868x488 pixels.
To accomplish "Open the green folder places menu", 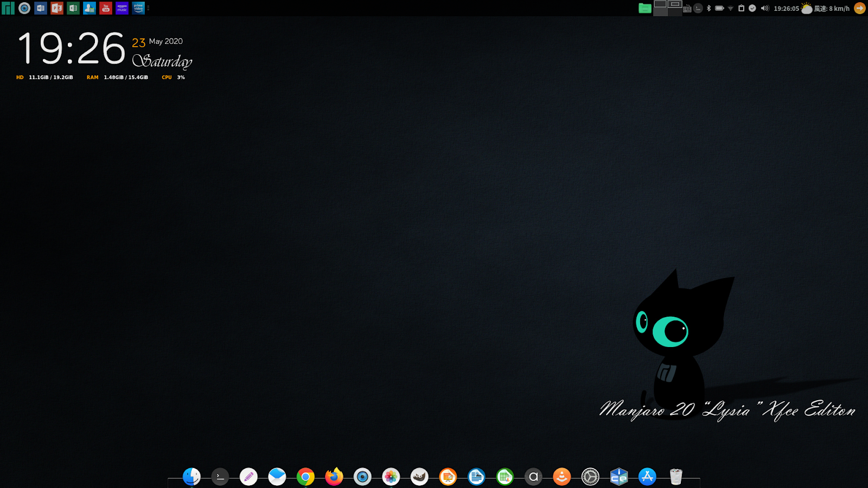I will click(644, 8).
